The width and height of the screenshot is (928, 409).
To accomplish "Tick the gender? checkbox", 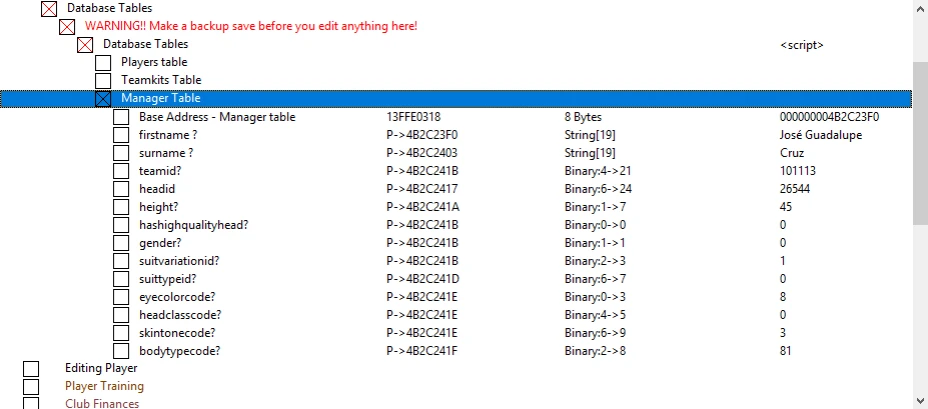I will (x=121, y=243).
